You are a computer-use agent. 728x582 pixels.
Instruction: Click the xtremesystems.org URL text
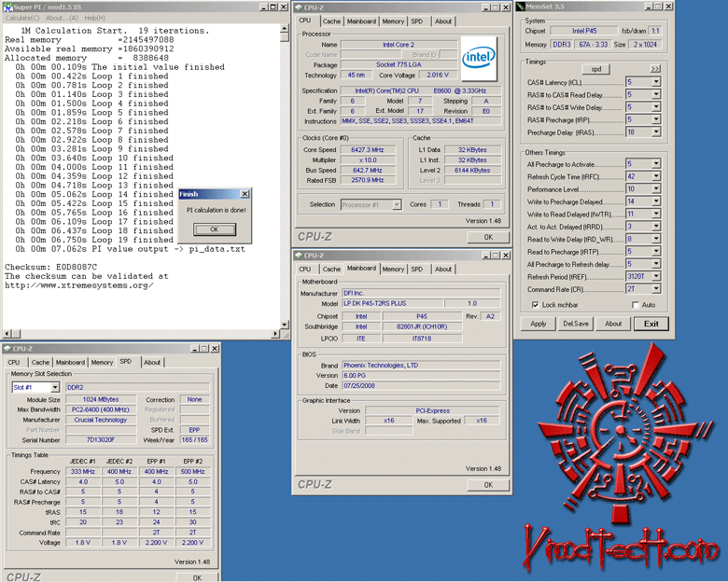79,285
